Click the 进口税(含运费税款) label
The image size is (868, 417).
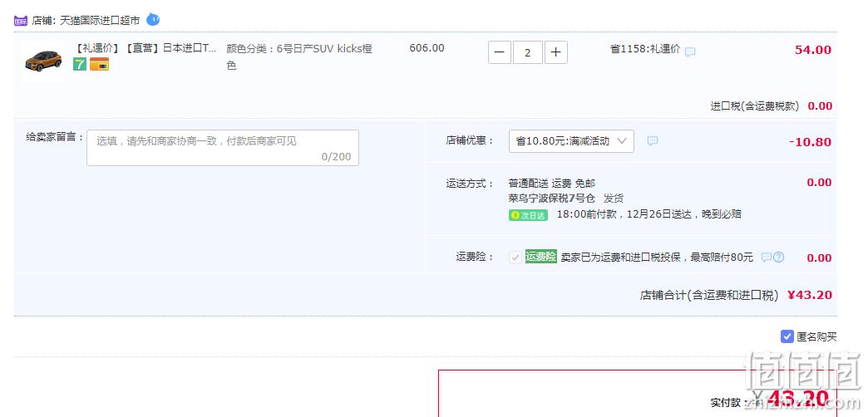coord(755,106)
